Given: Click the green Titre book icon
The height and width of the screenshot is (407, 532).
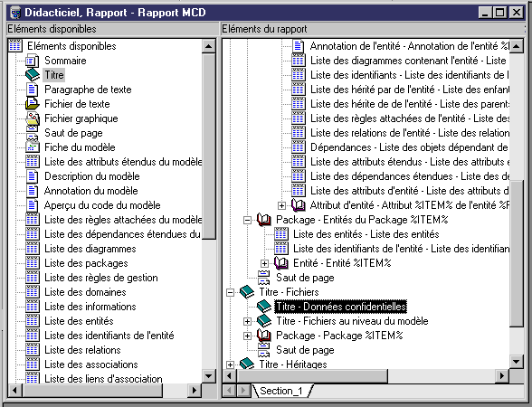Looking at the screenshot, I should tap(33, 75).
